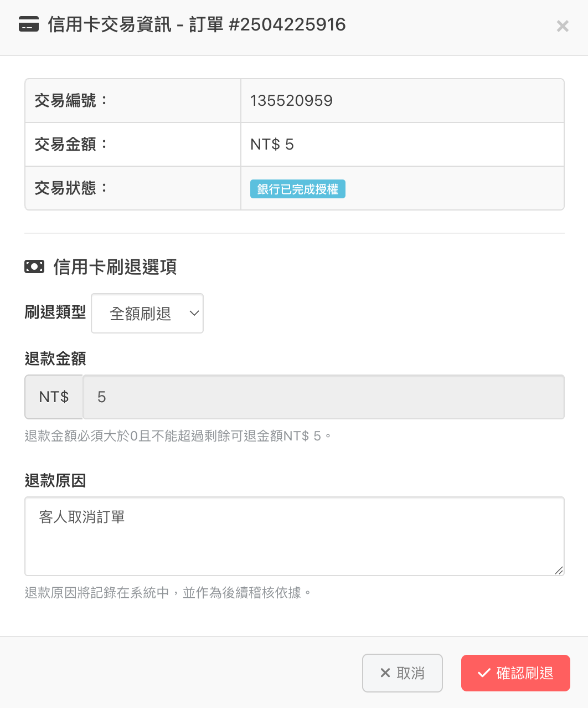Image resolution: width=588 pixels, height=708 pixels.
Task: Click the chevron arrow on 全額刷退 select
Action: pos(194,314)
